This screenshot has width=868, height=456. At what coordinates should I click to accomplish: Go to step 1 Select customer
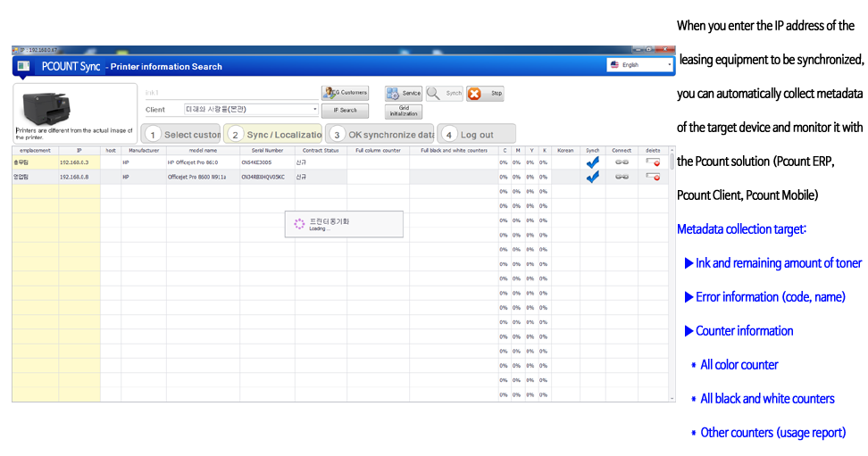click(x=182, y=134)
